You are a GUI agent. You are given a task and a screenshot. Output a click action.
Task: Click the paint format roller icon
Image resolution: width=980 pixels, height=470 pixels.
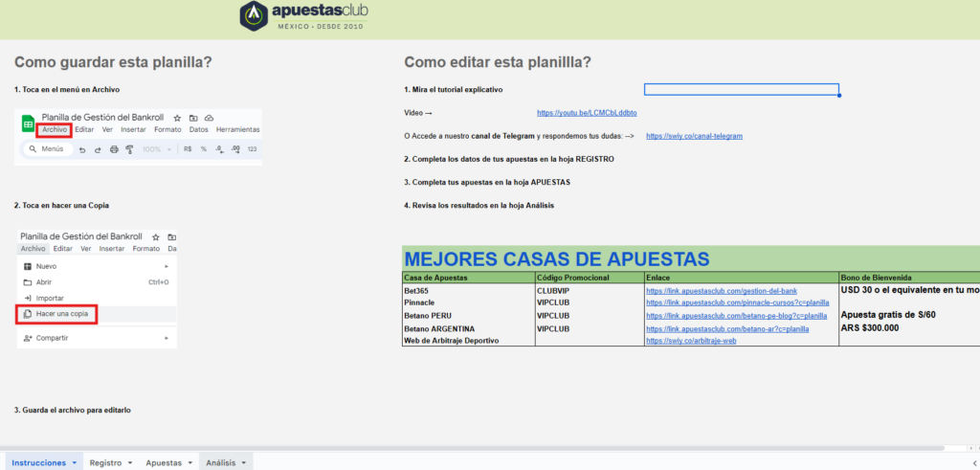[x=129, y=149]
